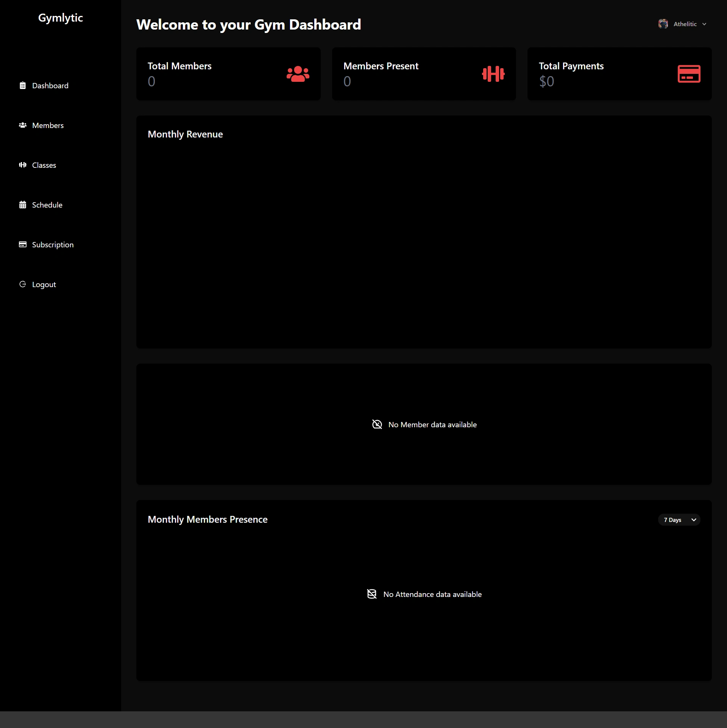Click the no attendance data icon
This screenshot has width=727, height=728.
372,594
